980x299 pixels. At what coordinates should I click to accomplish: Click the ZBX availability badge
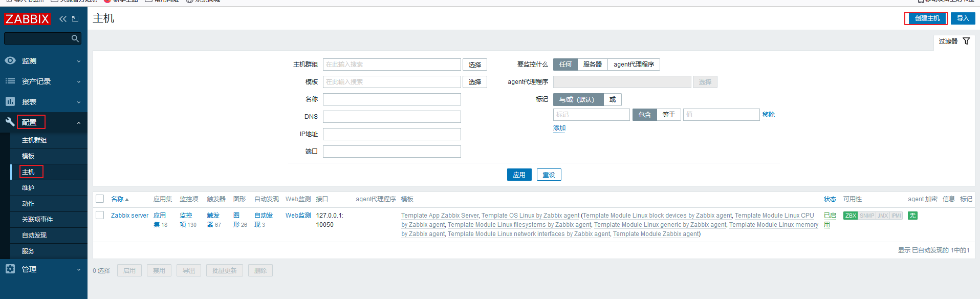tap(851, 216)
